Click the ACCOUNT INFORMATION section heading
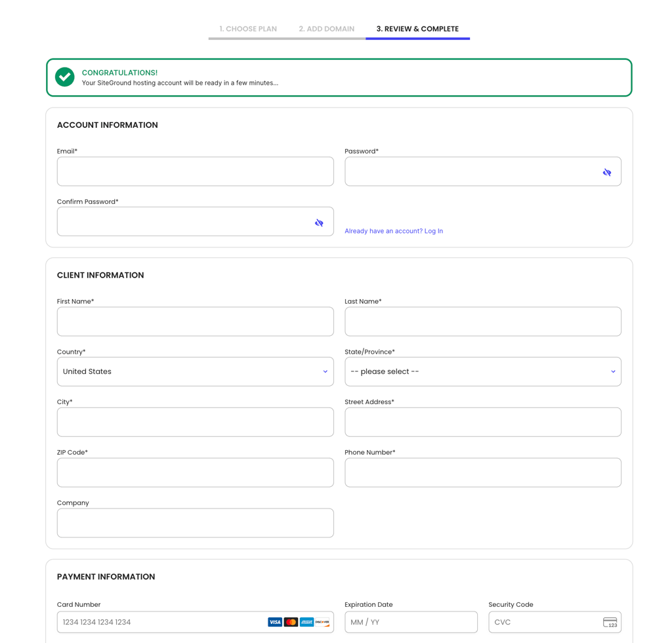672x643 pixels. tap(108, 125)
